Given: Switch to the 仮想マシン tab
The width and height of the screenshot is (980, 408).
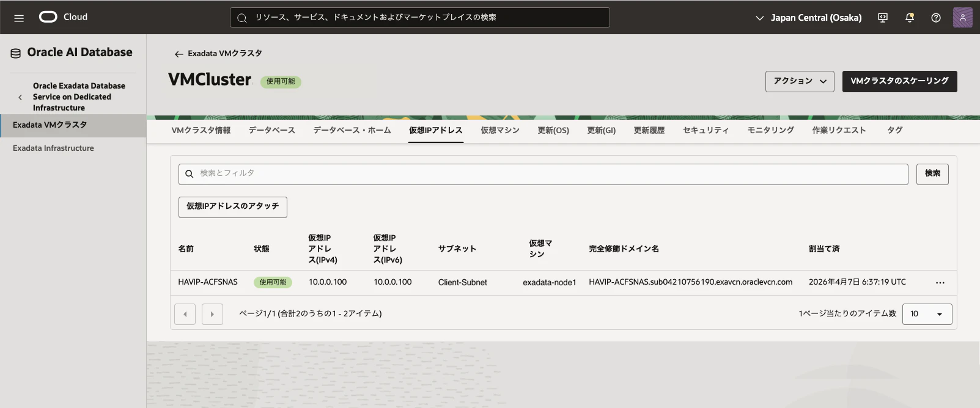Looking at the screenshot, I should pyautogui.click(x=500, y=130).
